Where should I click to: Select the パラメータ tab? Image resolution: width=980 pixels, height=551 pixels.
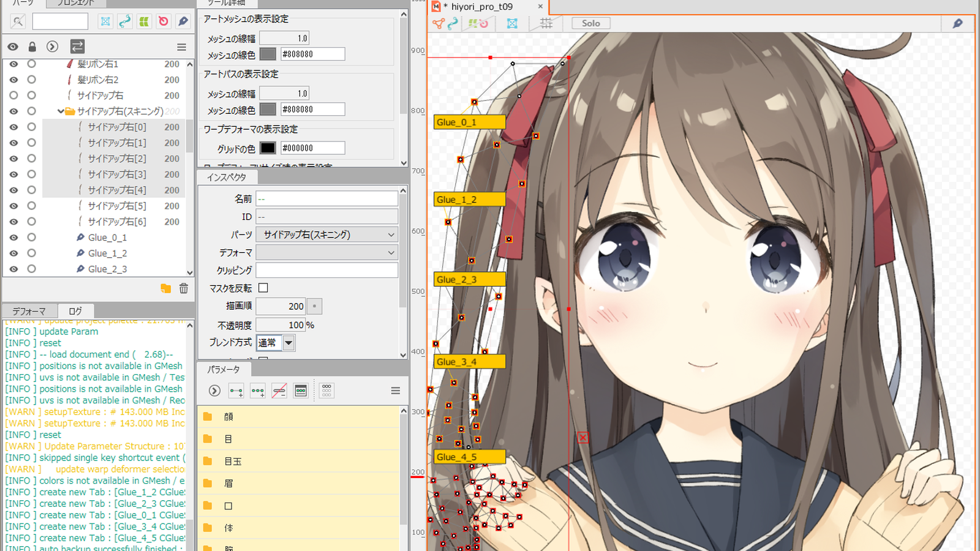tap(224, 369)
